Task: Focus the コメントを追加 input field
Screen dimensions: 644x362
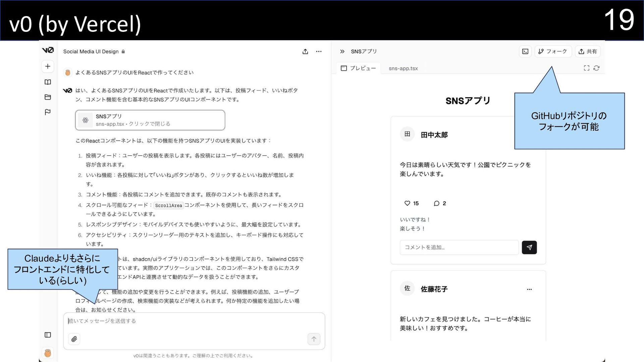Action: [459, 247]
